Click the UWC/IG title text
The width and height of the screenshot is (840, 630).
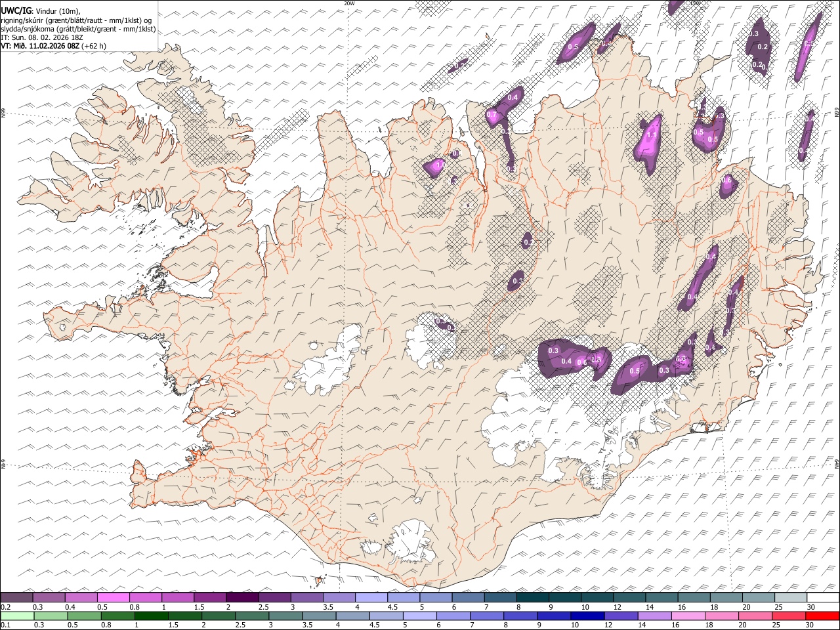(15, 10)
